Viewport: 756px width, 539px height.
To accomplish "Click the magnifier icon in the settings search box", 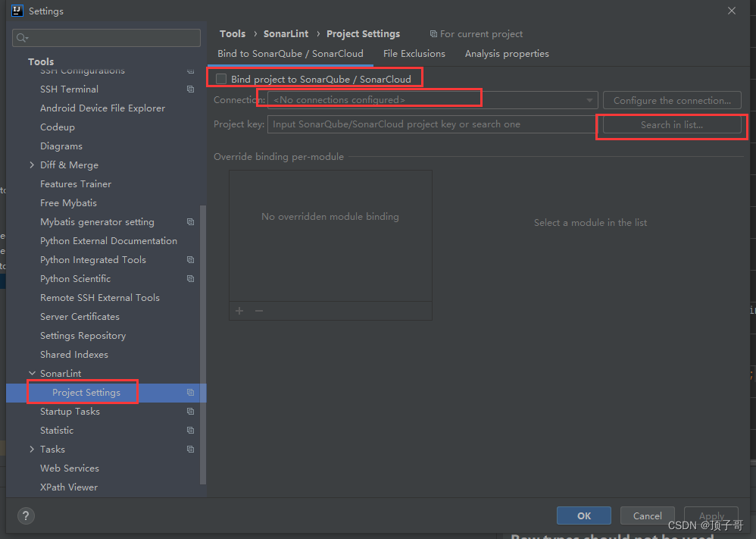I will pos(22,38).
